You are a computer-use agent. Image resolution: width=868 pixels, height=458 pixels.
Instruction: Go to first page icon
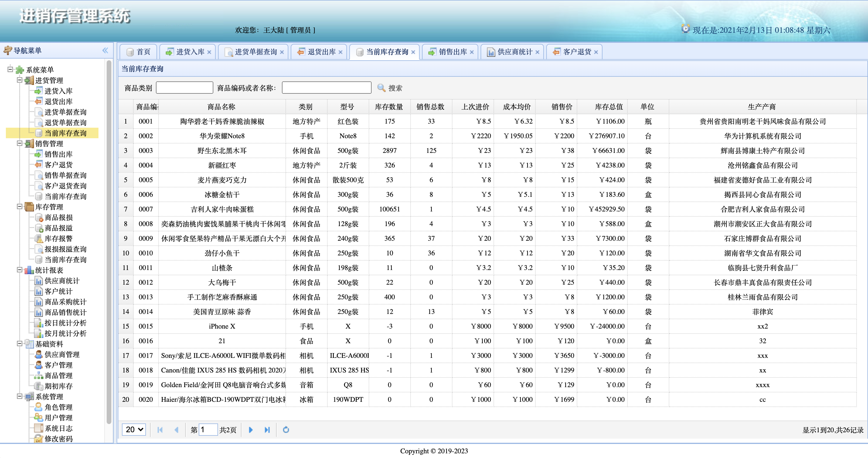pyautogui.click(x=160, y=430)
